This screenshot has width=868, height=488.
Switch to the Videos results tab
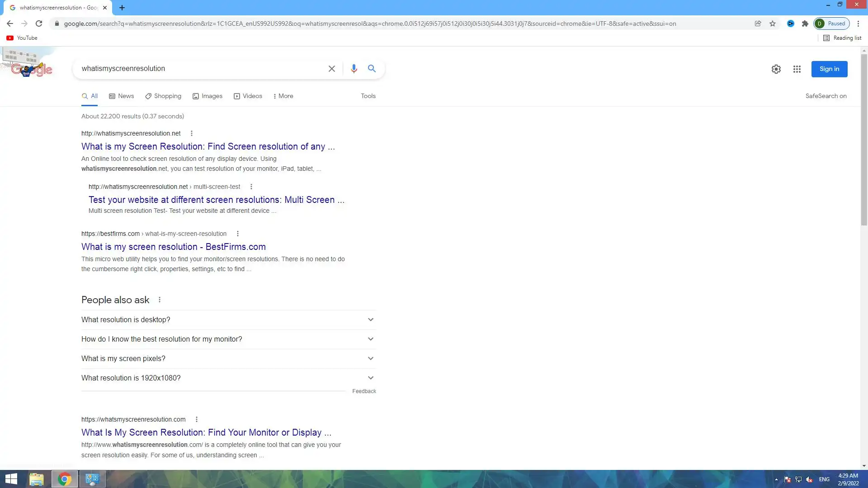click(x=248, y=96)
